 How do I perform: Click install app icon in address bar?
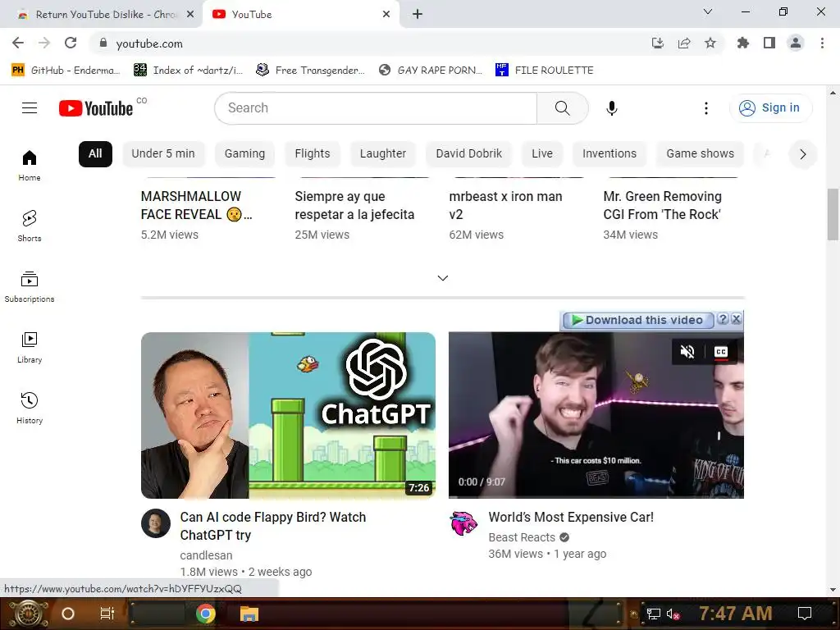pyautogui.click(x=658, y=43)
